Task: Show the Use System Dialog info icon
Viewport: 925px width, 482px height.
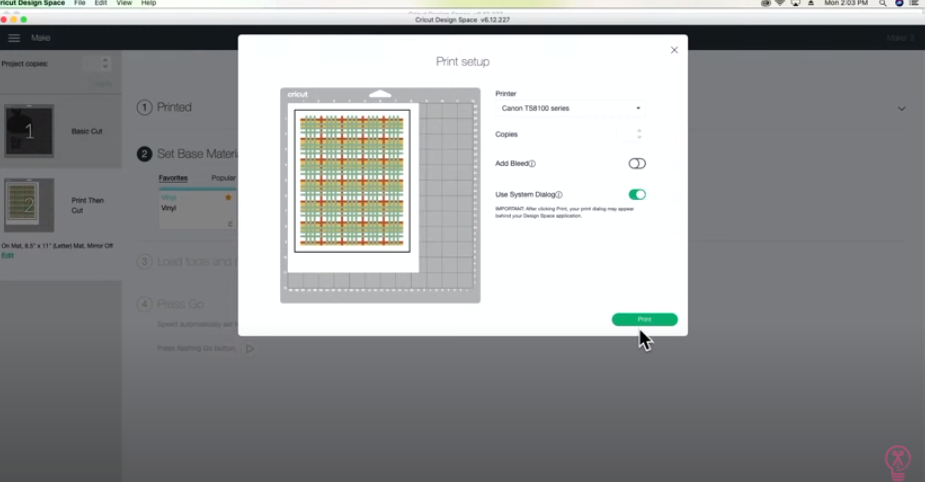Action: coord(559,195)
